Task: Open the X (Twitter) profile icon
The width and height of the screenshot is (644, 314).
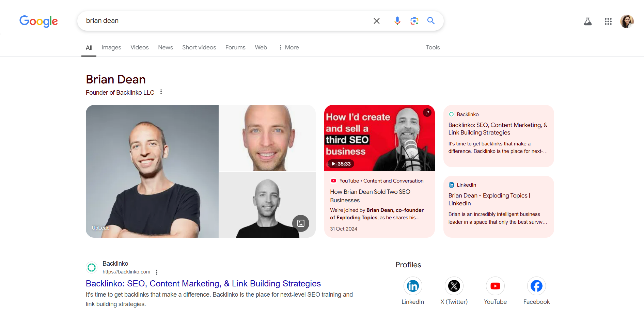Action: (x=454, y=286)
